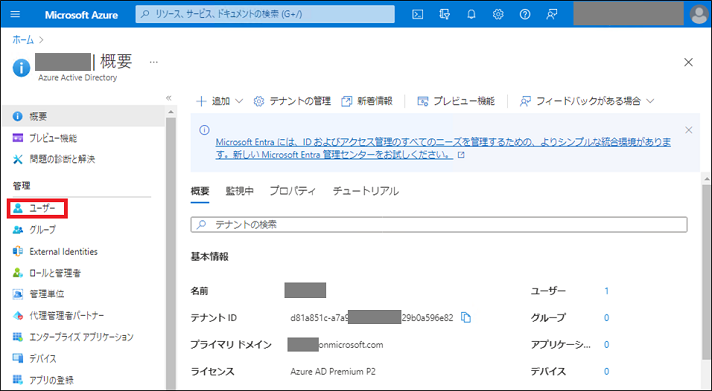Open the help question mark icon

click(x=525, y=15)
